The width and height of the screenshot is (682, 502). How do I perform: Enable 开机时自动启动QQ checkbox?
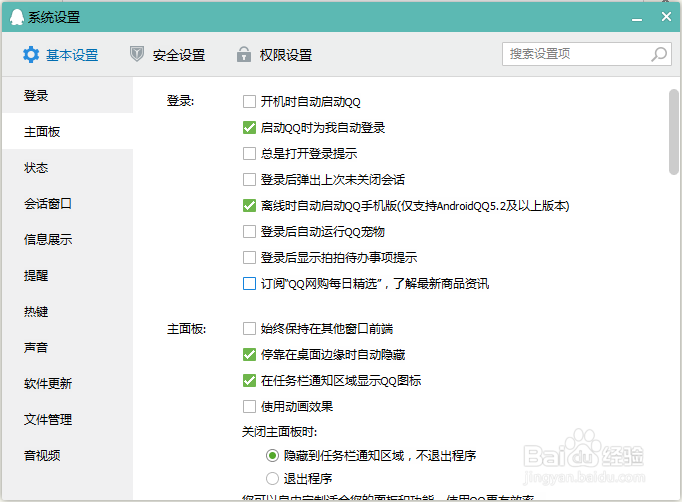[249, 102]
